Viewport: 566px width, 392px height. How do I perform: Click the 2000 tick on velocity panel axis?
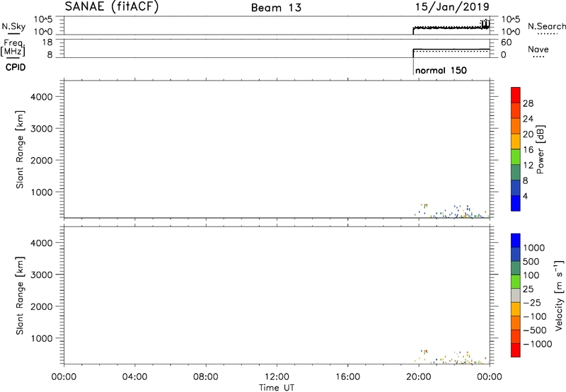coord(42,306)
